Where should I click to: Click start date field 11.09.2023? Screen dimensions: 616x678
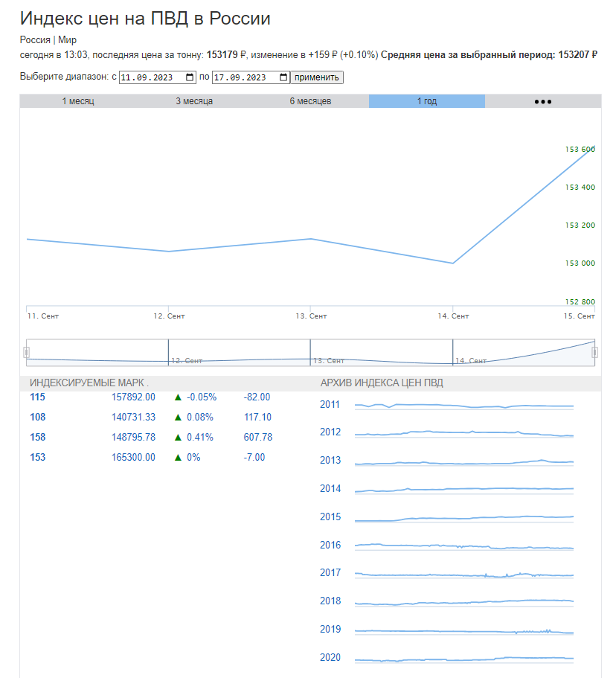158,77
